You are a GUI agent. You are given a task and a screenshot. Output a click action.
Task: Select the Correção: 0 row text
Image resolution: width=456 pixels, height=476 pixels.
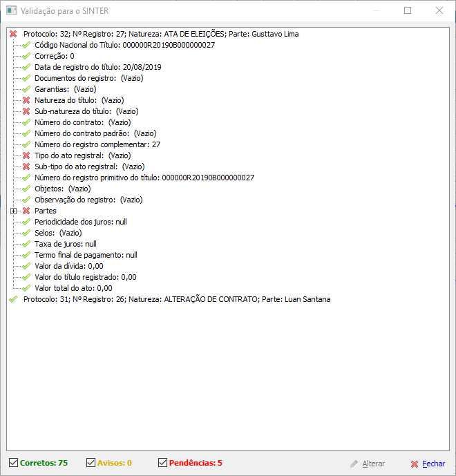tap(55, 56)
